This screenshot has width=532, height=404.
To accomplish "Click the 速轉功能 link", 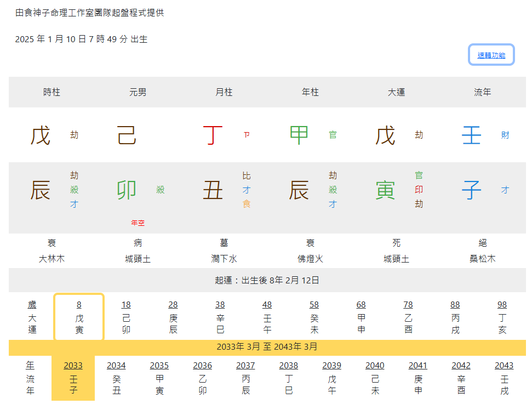I will pyautogui.click(x=491, y=55).
